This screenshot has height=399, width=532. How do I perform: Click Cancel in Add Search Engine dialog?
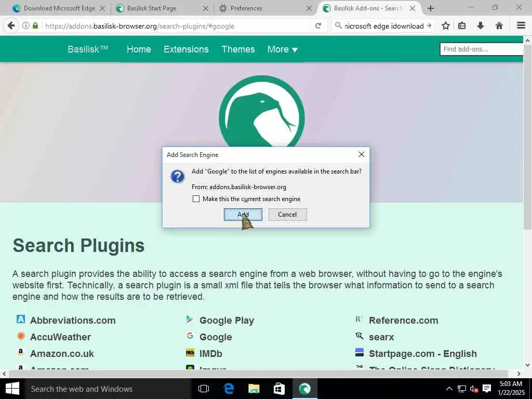pos(287,215)
